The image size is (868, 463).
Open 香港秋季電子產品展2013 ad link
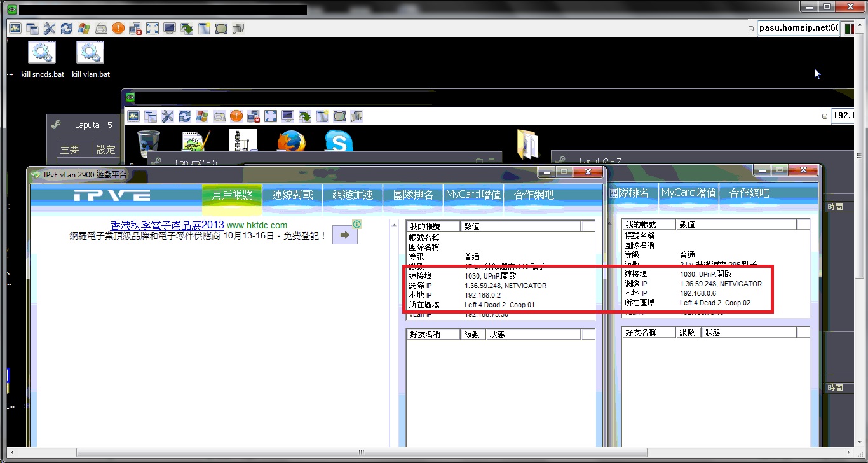167,225
